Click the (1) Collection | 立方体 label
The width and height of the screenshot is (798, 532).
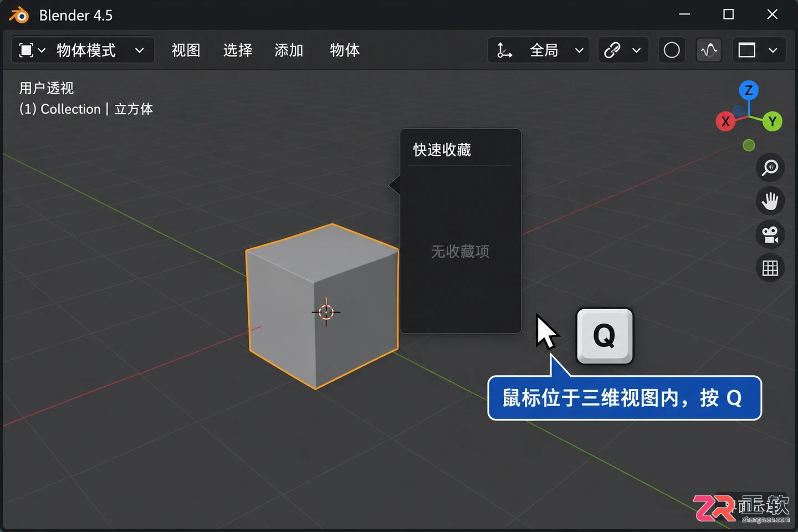tap(86, 109)
